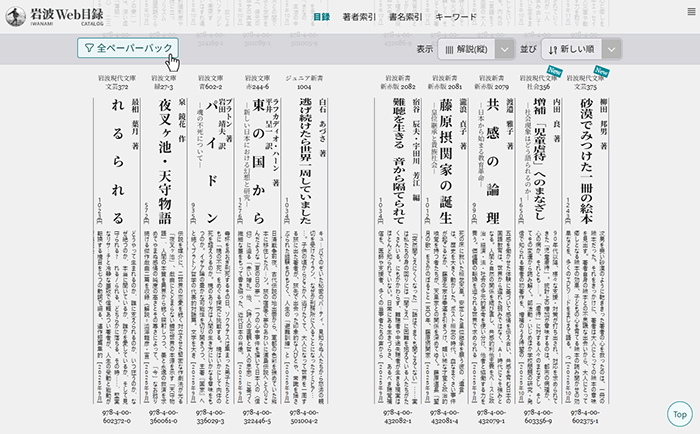Select the 目録 tab
The height and width of the screenshot is (434, 700).
tap(321, 17)
